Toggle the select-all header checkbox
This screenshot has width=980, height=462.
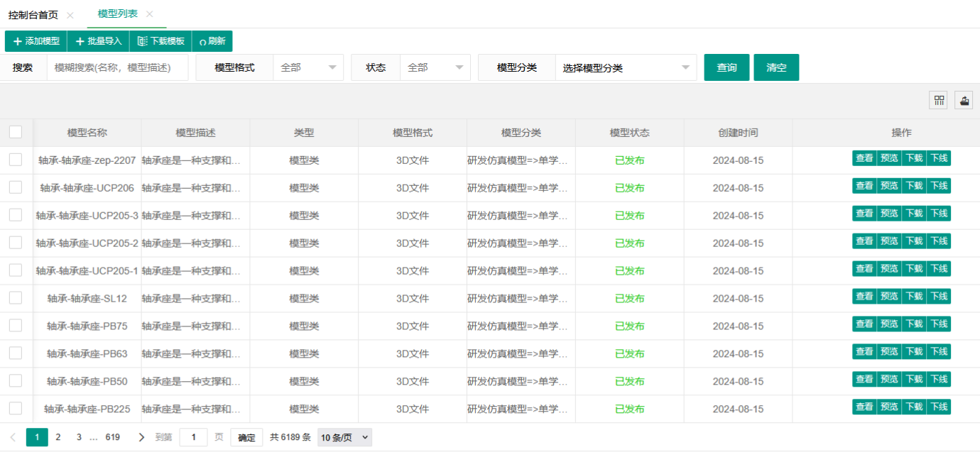(x=16, y=132)
